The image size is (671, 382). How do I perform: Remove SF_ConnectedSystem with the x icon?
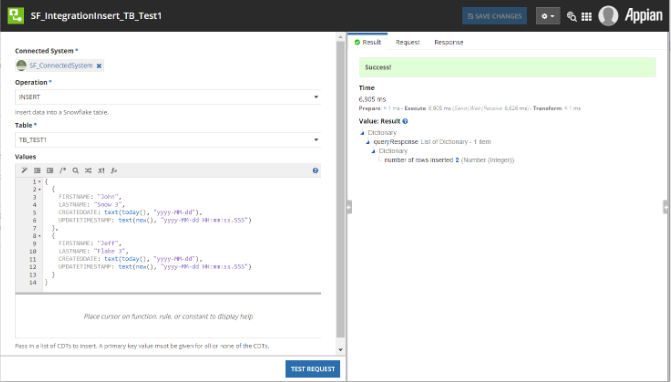click(x=99, y=66)
